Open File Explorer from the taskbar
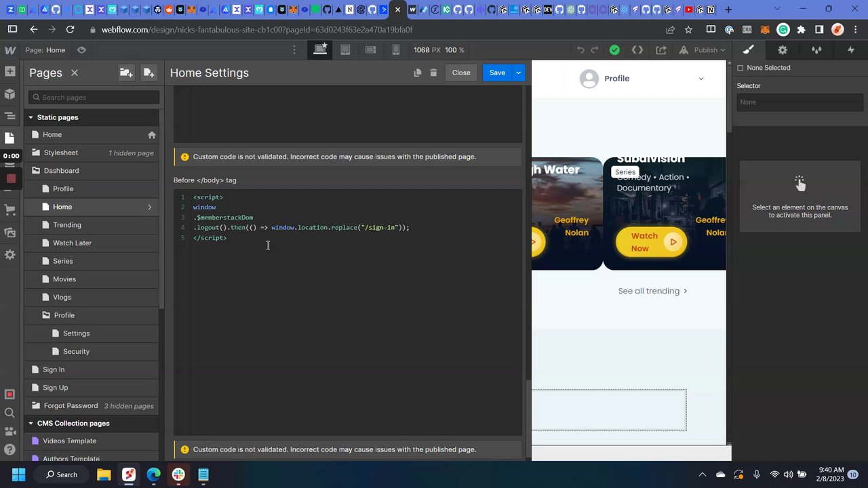The width and height of the screenshot is (868, 488). point(104,474)
